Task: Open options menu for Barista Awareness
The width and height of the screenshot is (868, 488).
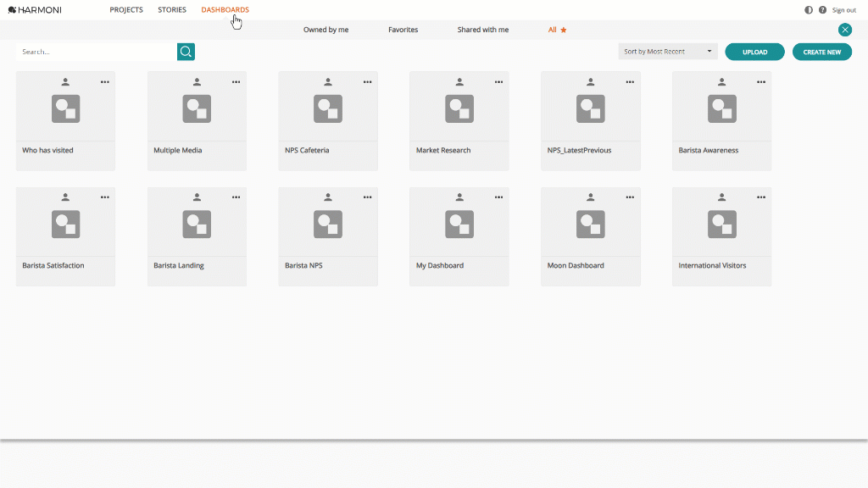Action: click(761, 82)
